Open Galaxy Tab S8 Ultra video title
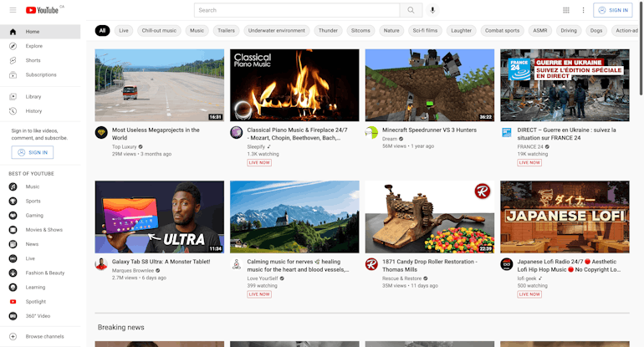Viewport: 644px width, 347px height. (161, 262)
